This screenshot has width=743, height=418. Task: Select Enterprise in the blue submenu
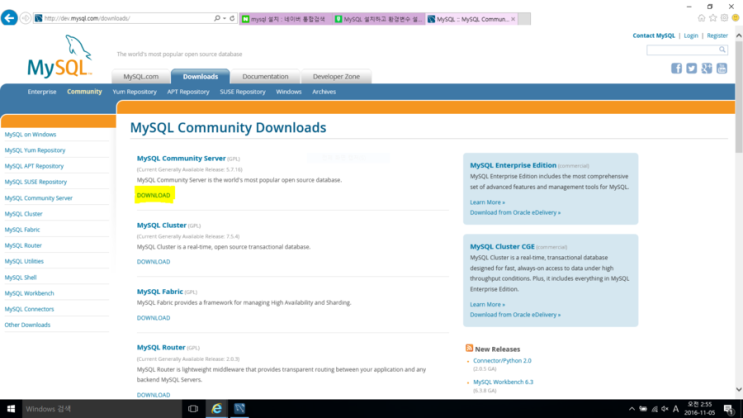coord(42,91)
